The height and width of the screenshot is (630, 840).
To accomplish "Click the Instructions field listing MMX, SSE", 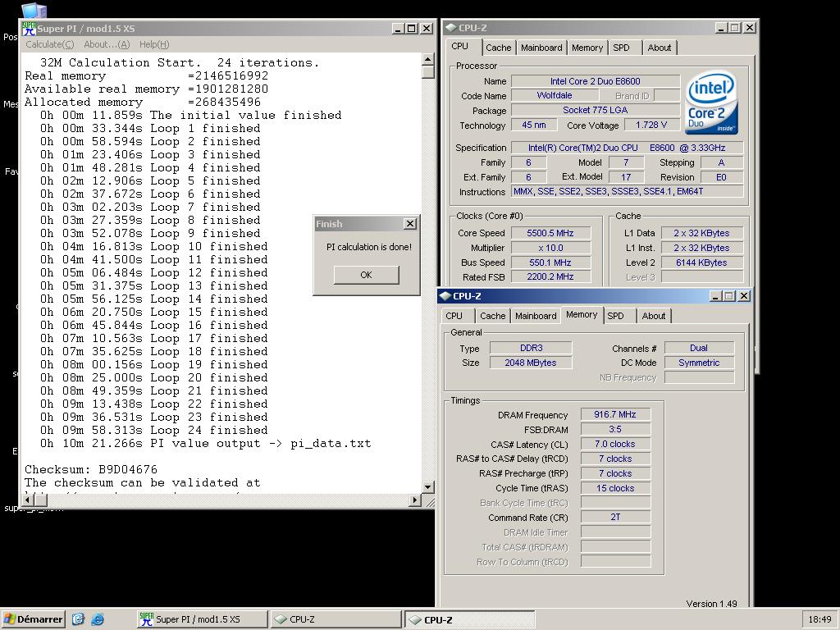I will point(628,191).
